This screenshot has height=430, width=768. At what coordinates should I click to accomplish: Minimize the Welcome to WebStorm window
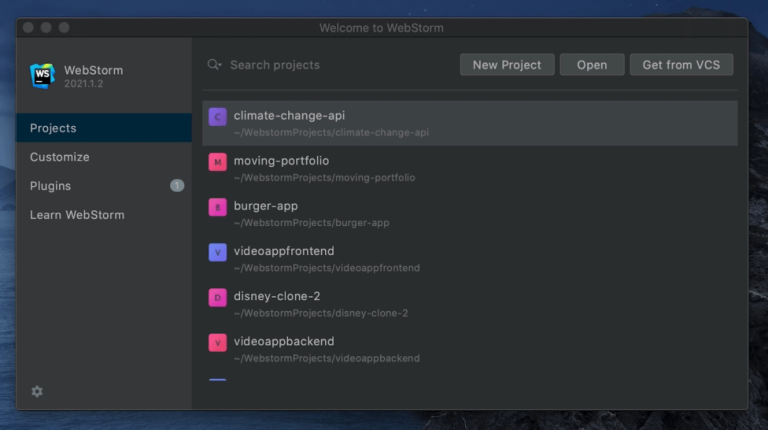point(46,27)
